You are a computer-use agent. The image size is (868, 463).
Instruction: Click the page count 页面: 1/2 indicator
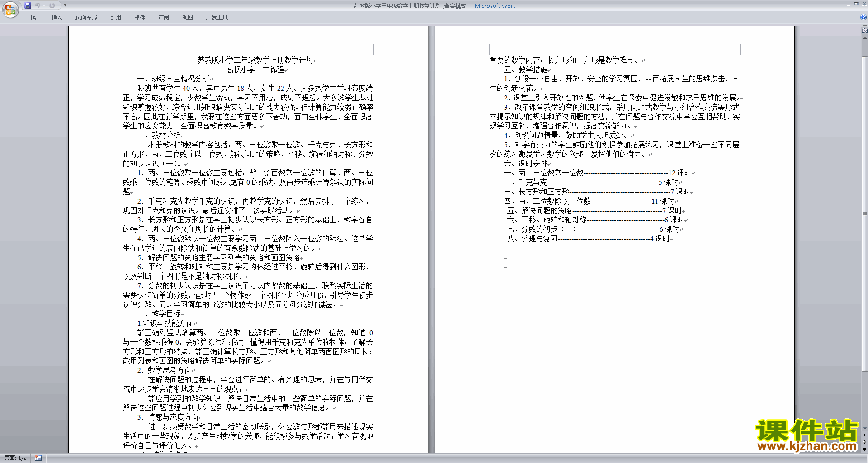pos(15,458)
